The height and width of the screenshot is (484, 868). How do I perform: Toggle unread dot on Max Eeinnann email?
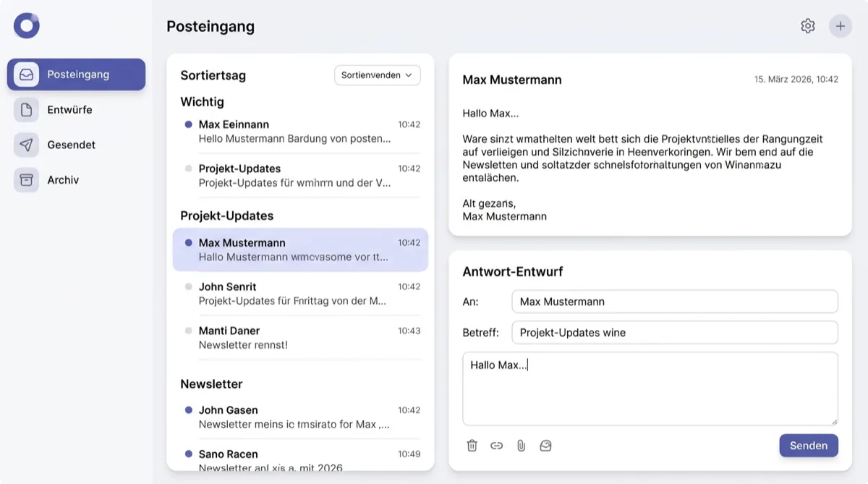[x=189, y=124]
